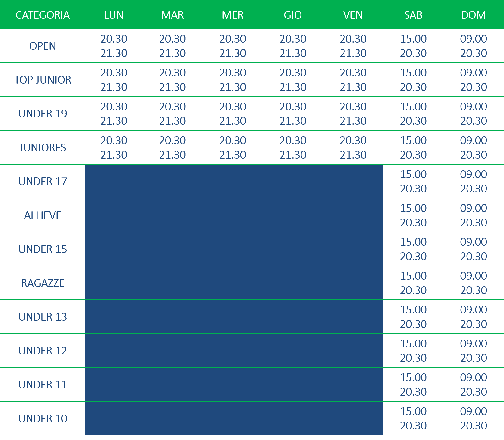
Task: Click the SAB column header
Action: pyautogui.click(x=413, y=15)
